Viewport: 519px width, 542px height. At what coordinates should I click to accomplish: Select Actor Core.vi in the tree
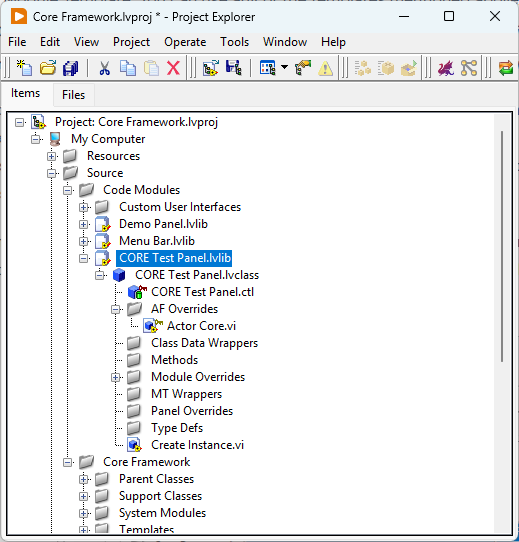201,326
